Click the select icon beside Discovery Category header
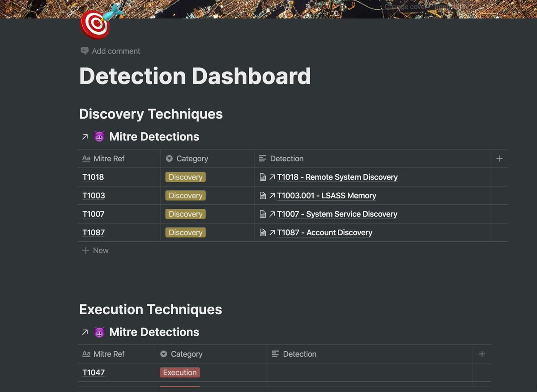537x392 pixels. [x=169, y=159]
